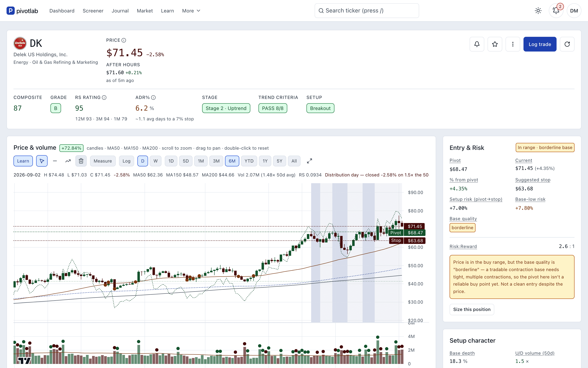Add DK to watchlist with the star
This screenshot has width=588, height=368.
coord(495,44)
